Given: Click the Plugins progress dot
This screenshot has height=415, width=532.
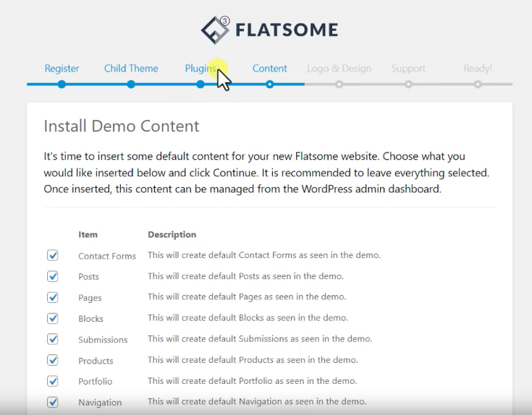Looking at the screenshot, I should [200, 85].
